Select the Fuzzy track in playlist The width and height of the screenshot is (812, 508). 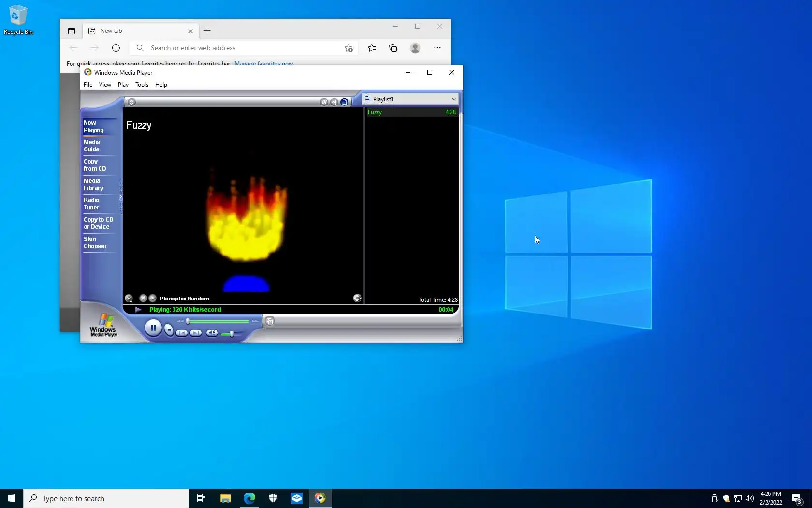coord(411,112)
